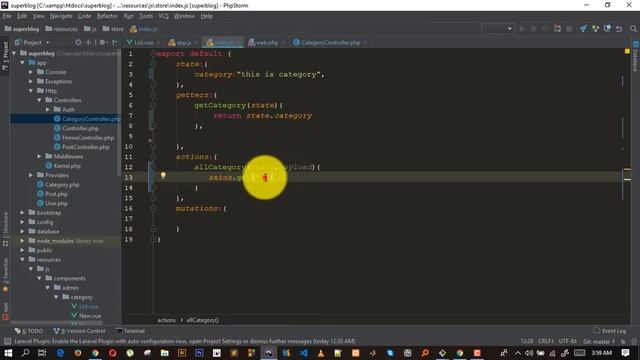
Task: Open the TODO tool window
Action: pos(29,331)
